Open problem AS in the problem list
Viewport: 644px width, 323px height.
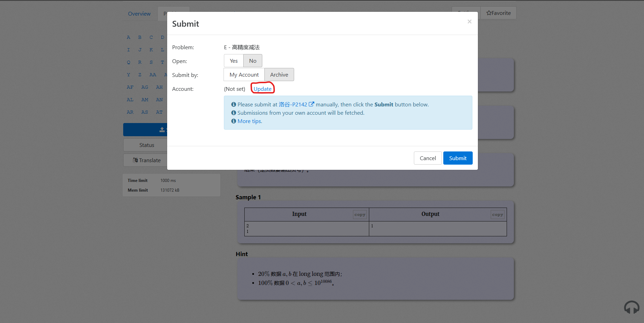(145, 112)
